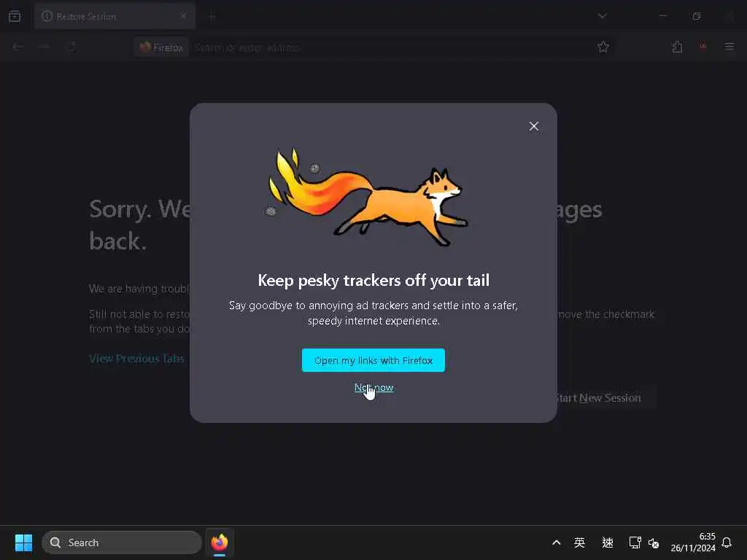Image resolution: width=747 pixels, height=560 pixels.
Task: Close the tracker protection dialog
Action: [533, 126]
